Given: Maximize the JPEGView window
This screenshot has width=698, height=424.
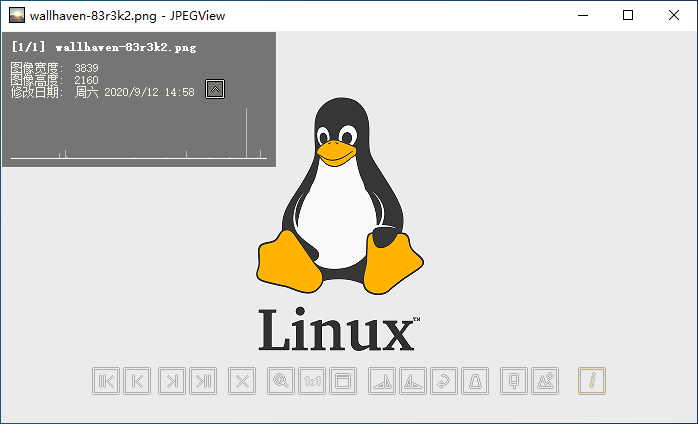Looking at the screenshot, I should [x=628, y=16].
